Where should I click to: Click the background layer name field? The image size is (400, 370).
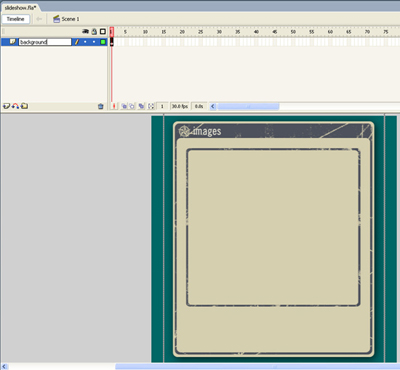pyautogui.click(x=45, y=42)
